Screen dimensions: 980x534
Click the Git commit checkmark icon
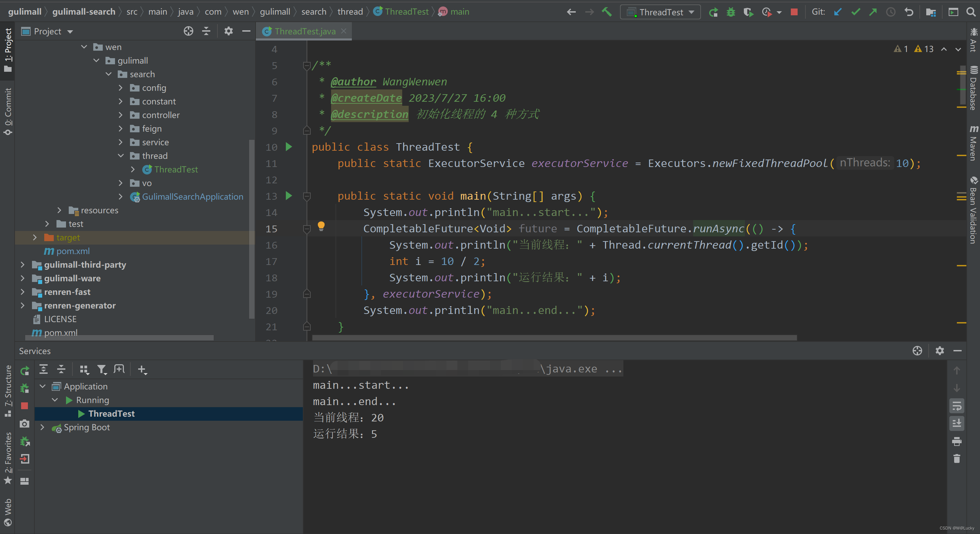(x=855, y=12)
